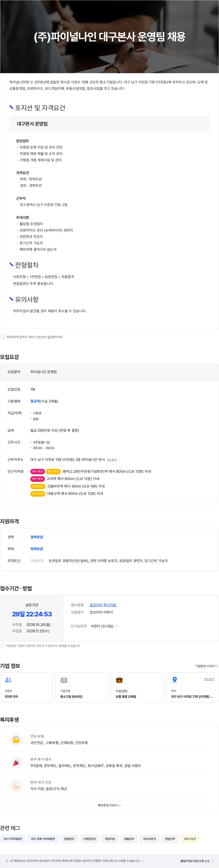Click 대구 3호선 badge beside 건들바위역
Image resolution: width=219 pixels, height=868 pixels.
pyautogui.click(x=38, y=486)
